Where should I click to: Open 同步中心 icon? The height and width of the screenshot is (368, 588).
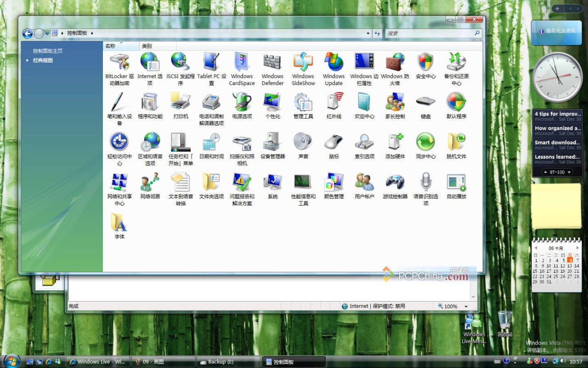(x=425, y=142)
